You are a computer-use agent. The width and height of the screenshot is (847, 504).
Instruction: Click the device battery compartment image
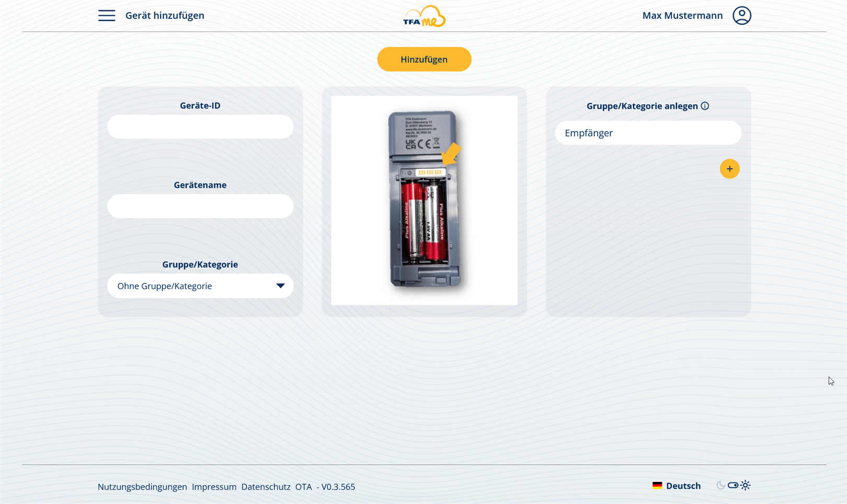click(424, 200)
